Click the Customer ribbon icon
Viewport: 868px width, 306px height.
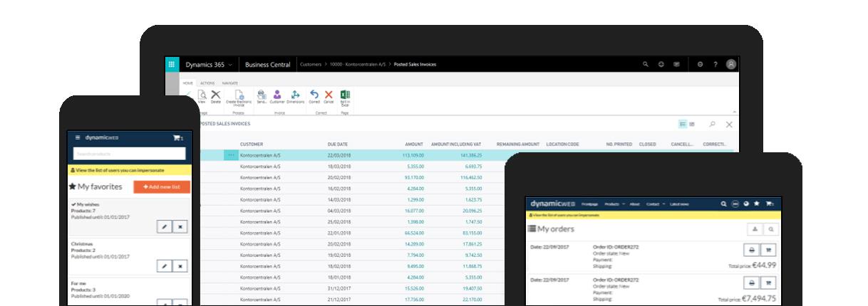pyautogui.click(x=277, y=96)
